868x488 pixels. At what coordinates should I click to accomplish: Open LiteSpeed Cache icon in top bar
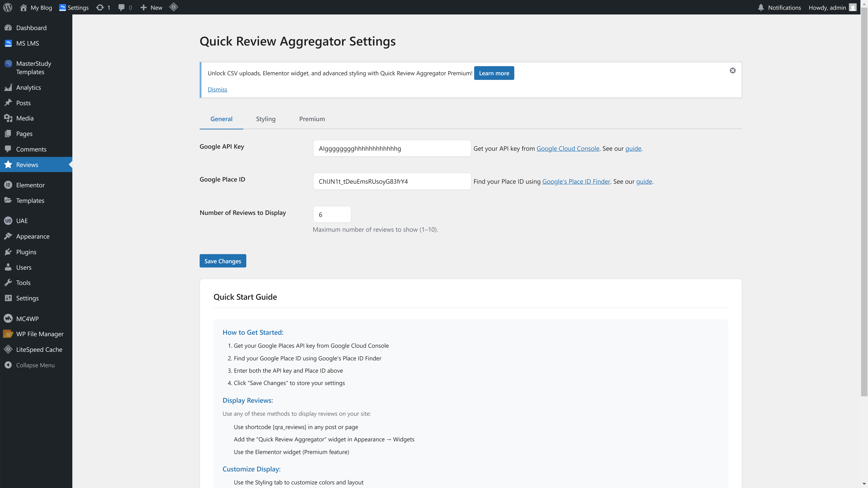click(x=173, y=7)
